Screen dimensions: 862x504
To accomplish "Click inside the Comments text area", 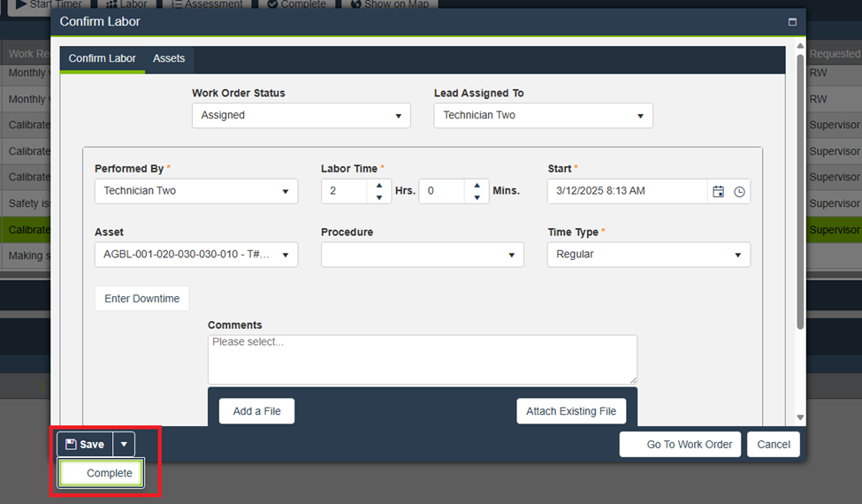I will pos(422,359).
